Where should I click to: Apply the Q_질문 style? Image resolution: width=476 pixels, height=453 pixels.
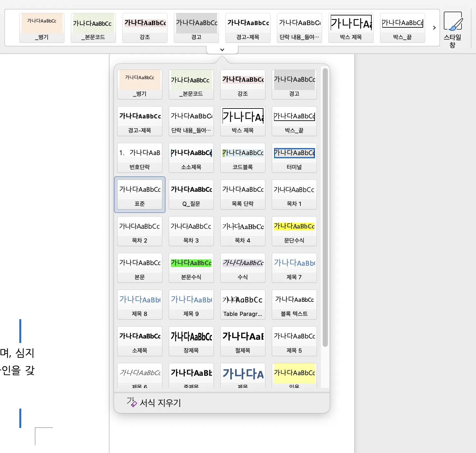click(x=191, y=195)
